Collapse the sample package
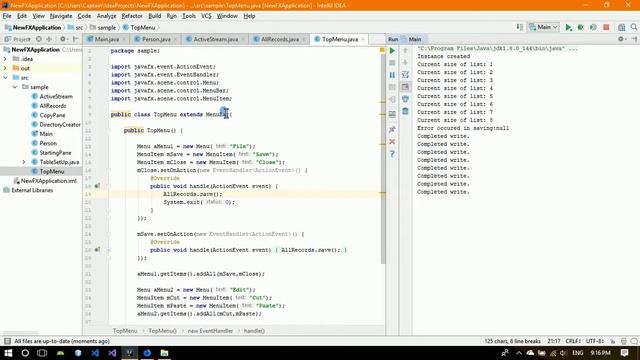The image size is (640, 360). 15,87
